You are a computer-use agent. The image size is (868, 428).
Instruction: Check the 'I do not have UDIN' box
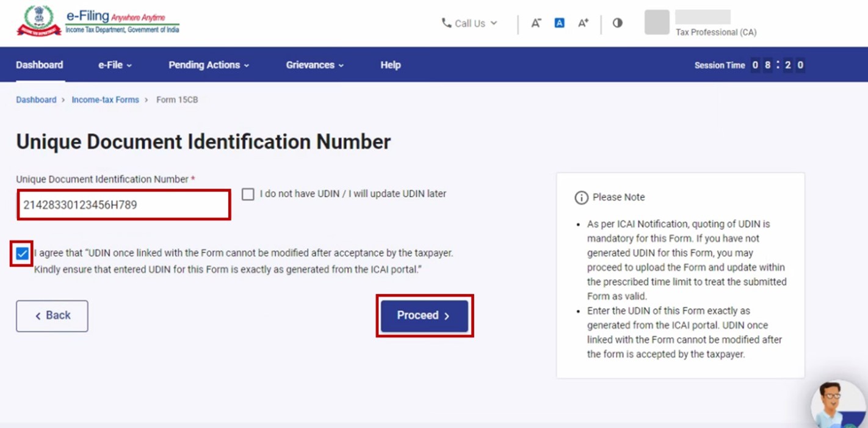click(248, 194)
